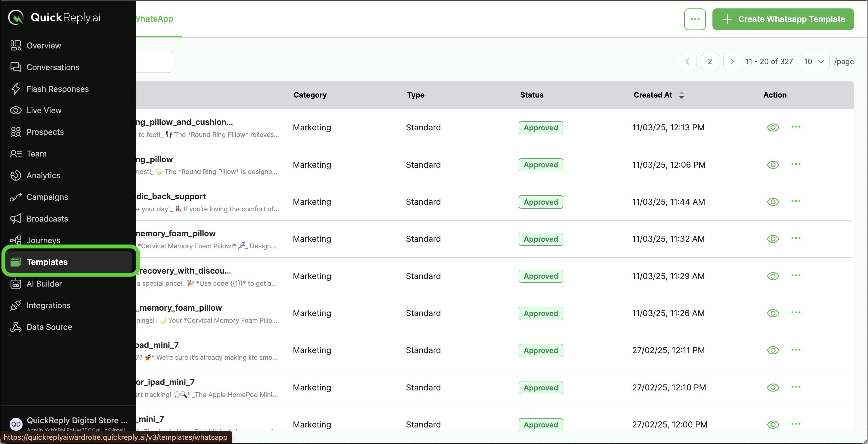Click the Create Whatsapp Template button

(783, 19)
